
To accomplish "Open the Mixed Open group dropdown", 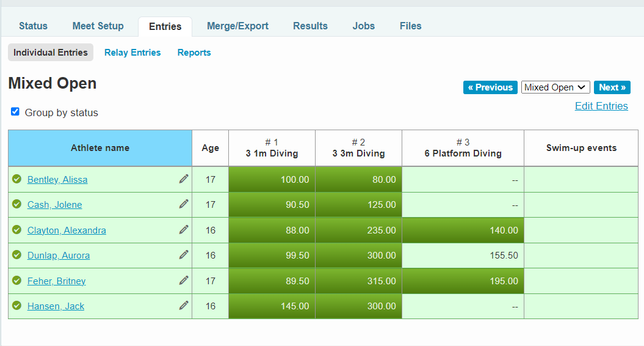I will click(x=555, y=87).
